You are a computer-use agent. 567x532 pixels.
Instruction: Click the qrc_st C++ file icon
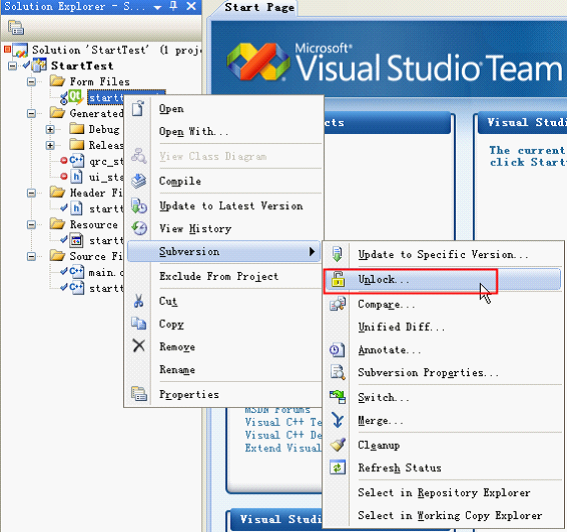pyautogui.click(x=76, y=161)
